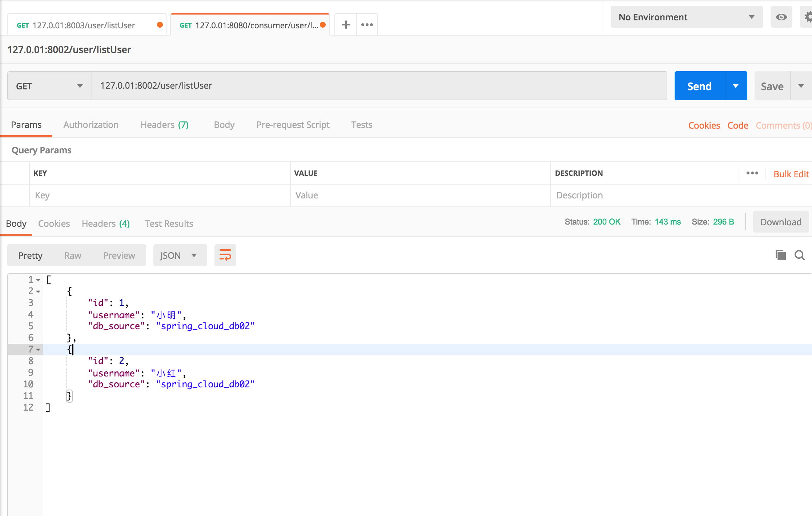Click the GET method dropdown selector
The width and height of the screenshot is (812, 516).
[x=49, y=85]
